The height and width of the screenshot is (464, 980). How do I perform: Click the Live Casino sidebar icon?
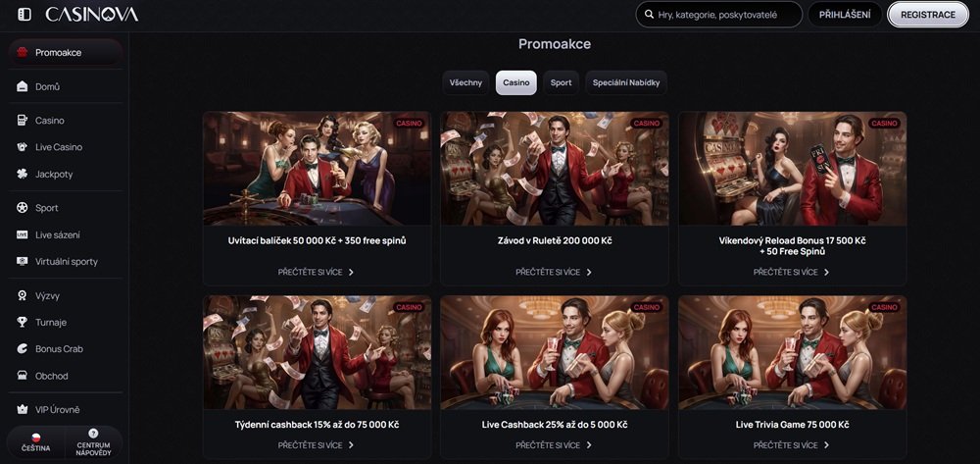(x=23, y=147)
